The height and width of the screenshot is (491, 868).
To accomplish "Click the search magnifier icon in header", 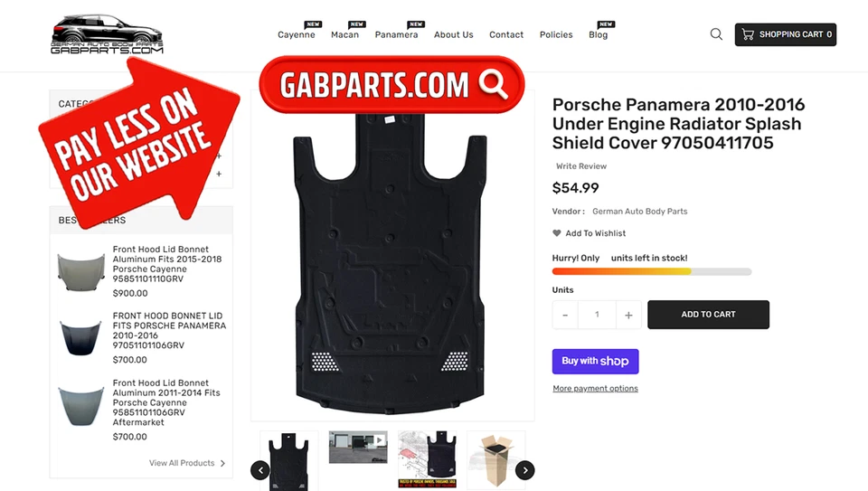I will (x=716, y=34).
